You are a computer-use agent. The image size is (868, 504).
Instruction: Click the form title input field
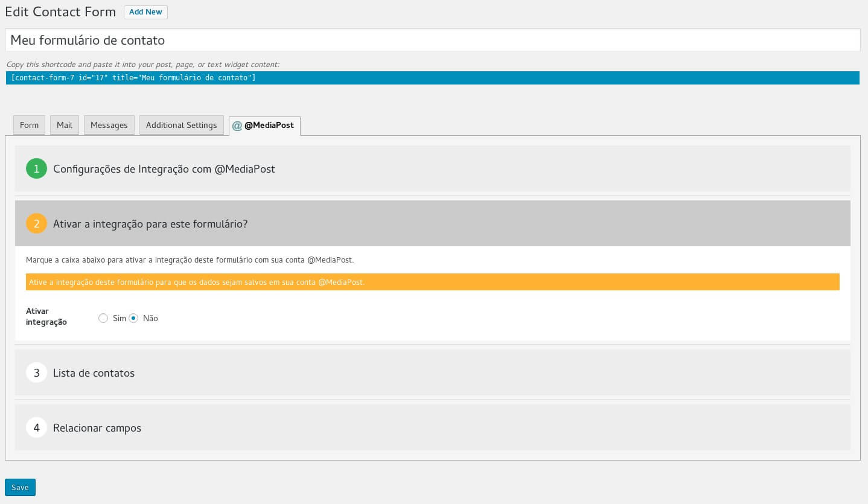432,40
